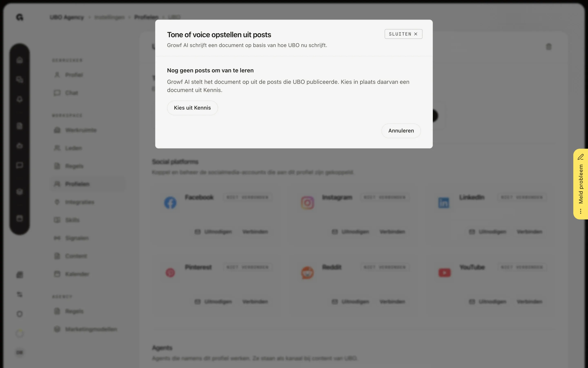Click Verbinden on the Instagram card
The height and width of the screenshot is (368, 588).
click(392, 232)
